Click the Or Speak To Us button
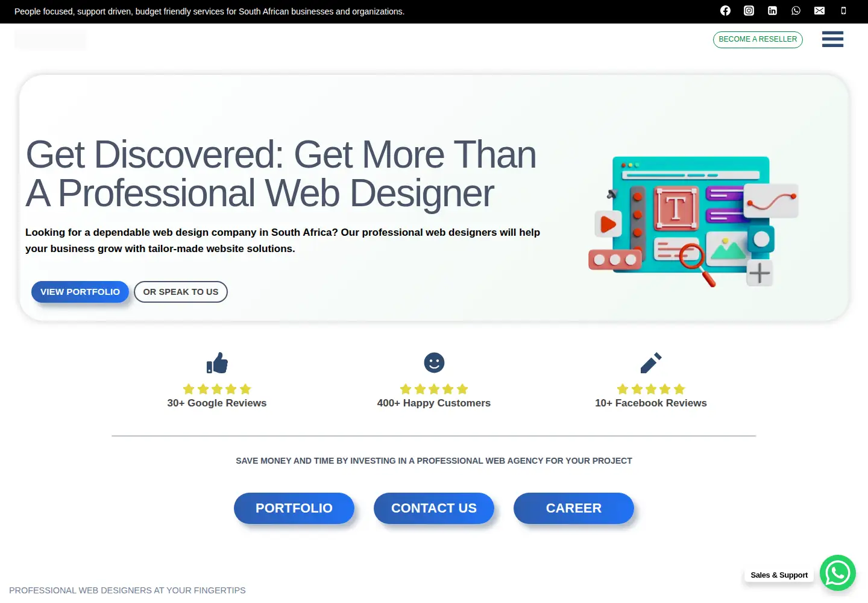This screenshot has width=868, height=603. pyautogui.click(x=181, y=292)
